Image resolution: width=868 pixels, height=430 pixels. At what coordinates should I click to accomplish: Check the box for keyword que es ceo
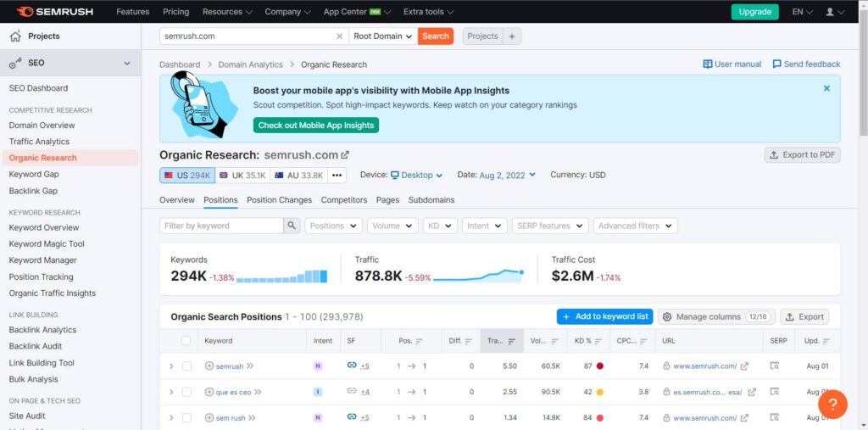[x=187, y=392]
